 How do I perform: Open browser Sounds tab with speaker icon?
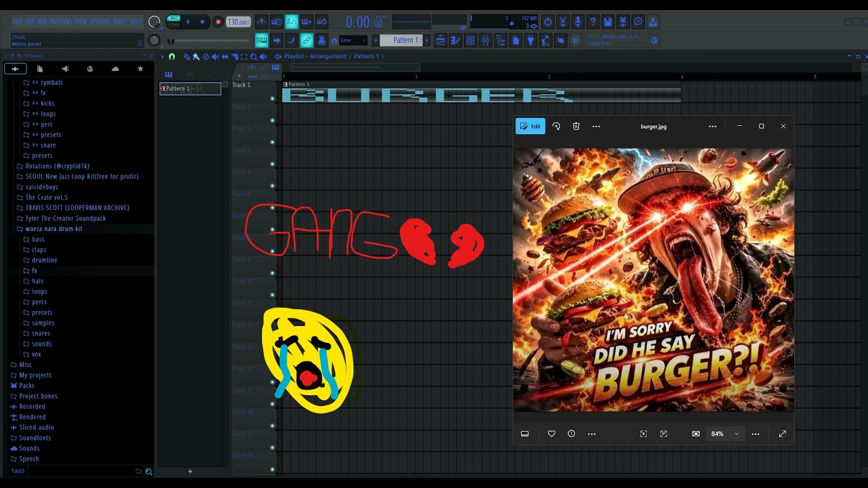(x=65, y=68)
